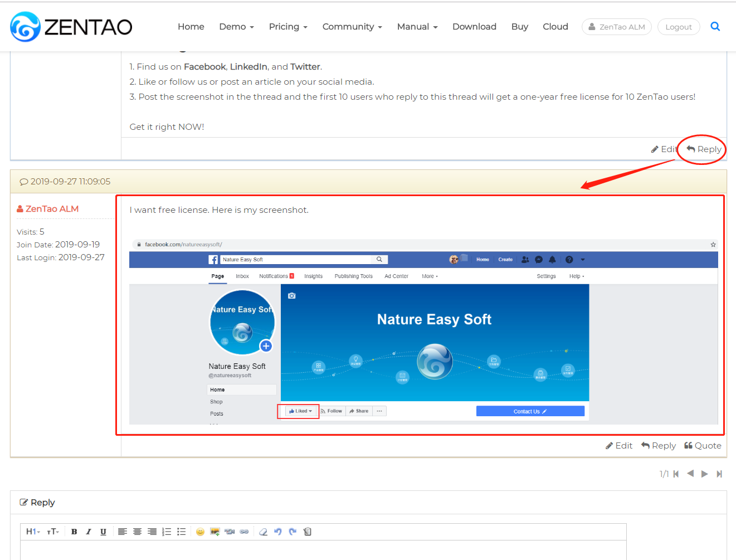736x560 pixels.
Task: Follow the LinkedIn link in the post
Action: pos(248,67)
